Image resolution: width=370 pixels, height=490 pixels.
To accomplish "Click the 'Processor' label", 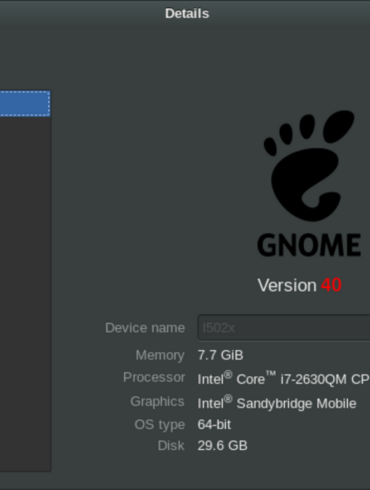I will (154, 377).
